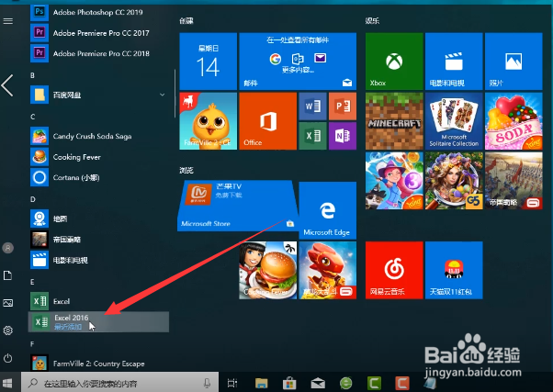Open the Xbox tile
This screenshot has height=392, width=553.
[394, 62]
